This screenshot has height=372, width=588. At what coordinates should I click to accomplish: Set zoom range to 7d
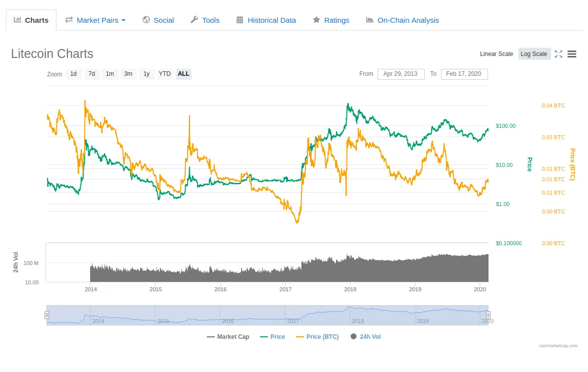point(92,74)
